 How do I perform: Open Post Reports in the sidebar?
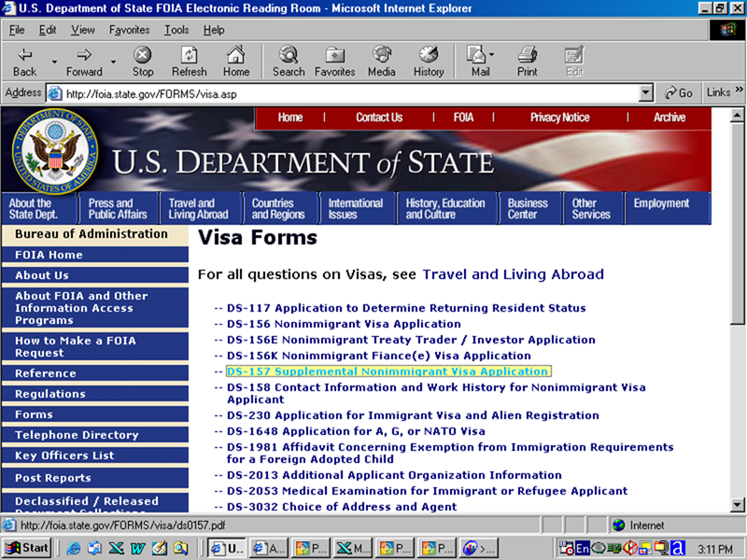pyautogui.click(x=95, y=478)
